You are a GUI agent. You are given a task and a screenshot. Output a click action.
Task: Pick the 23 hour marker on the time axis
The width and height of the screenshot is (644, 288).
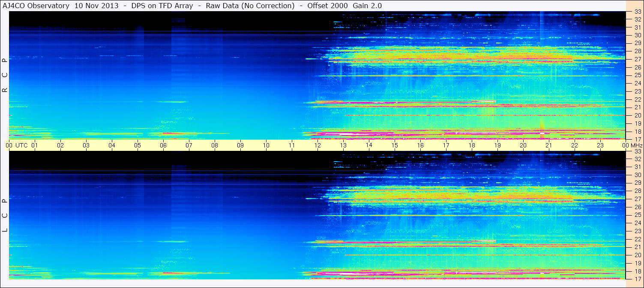[600, 145]
